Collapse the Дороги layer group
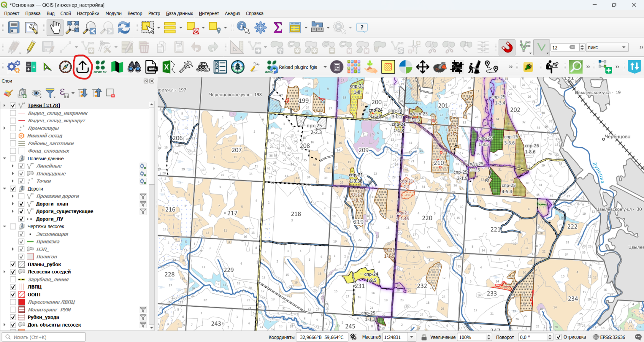Viewport: 644px width, 342px height. pyautogui.click(x=5, y=189)
